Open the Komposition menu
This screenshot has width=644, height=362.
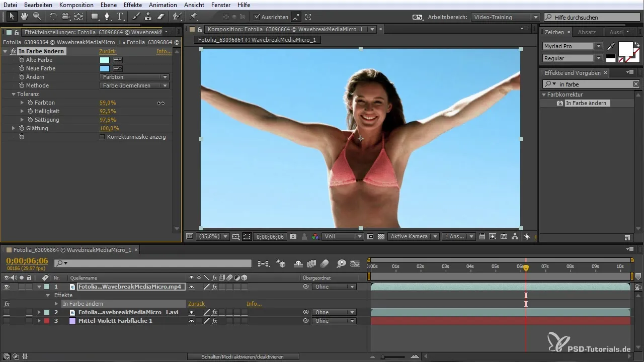click(76, 5)
